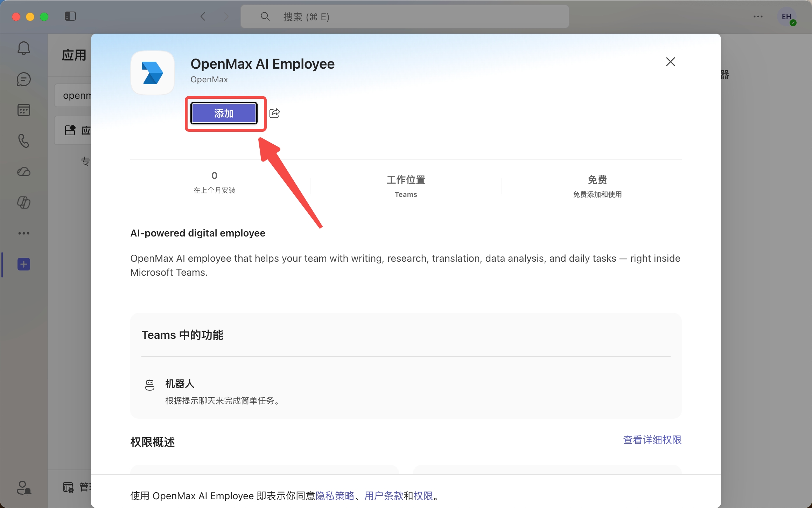Screen dimensions: 812x508
Task: Open the Copilot icon in sidebar
Action: 24,202
